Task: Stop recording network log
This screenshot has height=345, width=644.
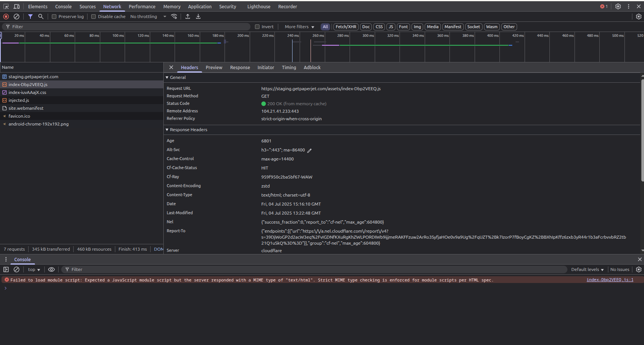Action: coord(6,17)
